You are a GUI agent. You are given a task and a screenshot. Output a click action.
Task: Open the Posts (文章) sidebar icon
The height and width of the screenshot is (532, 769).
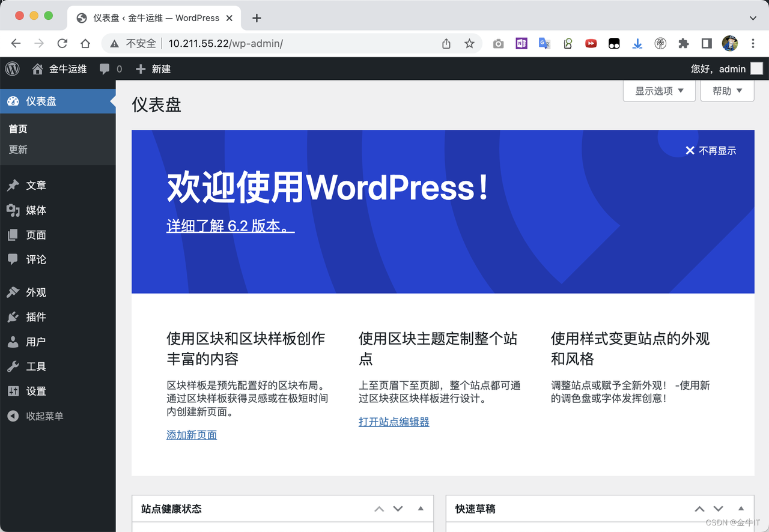point(13,186)
